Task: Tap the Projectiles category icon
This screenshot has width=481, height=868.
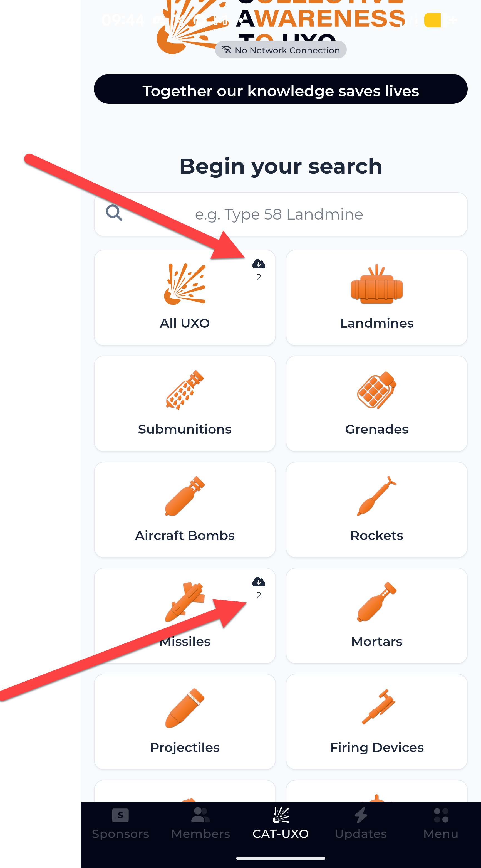Action: point(185,708)
